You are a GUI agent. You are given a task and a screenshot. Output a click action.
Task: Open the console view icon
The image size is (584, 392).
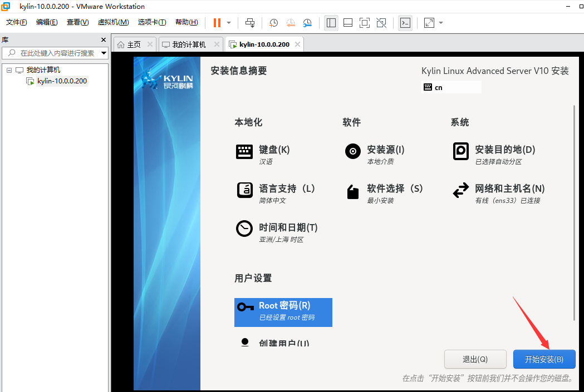pos(405,23)
